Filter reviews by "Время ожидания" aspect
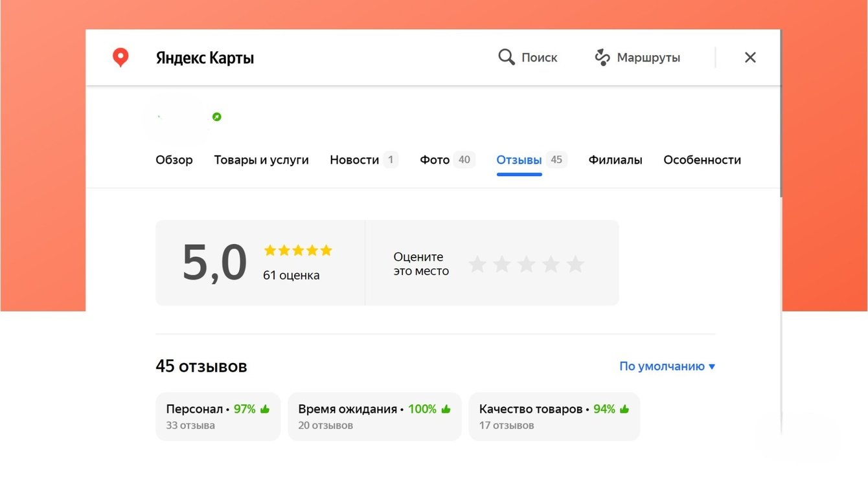The height and width of the screenshot is (488, 868). (374, 416)
